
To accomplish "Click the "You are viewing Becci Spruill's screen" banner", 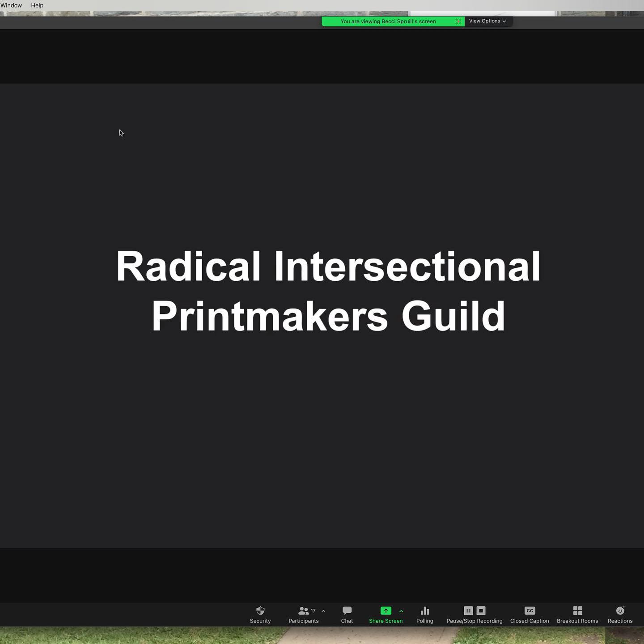I will tap(388, 21).
